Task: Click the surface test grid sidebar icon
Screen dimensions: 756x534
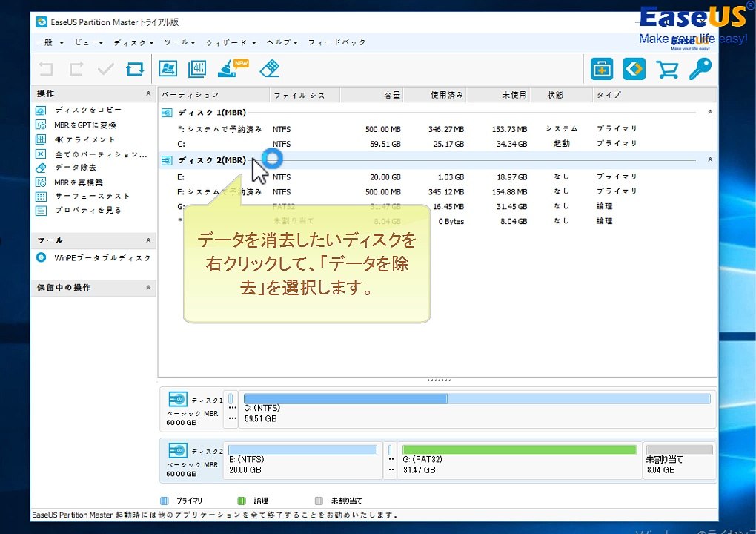Action: point(41,197)
